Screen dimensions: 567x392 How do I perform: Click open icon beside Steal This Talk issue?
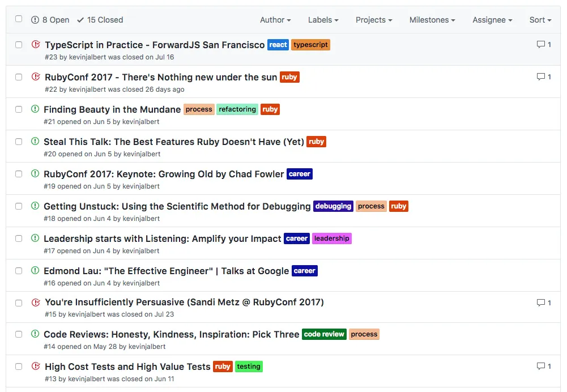(35, 142)
